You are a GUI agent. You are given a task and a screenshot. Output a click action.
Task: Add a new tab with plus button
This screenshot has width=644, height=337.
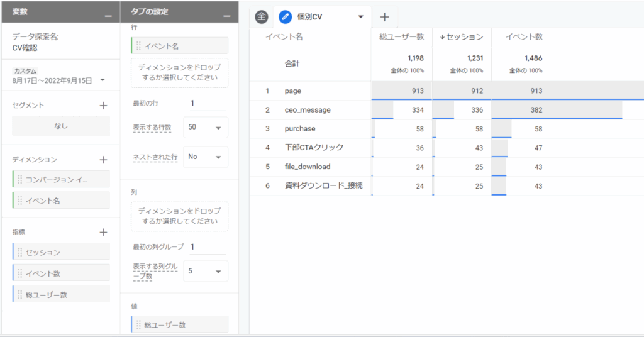(x=384, y=17)
